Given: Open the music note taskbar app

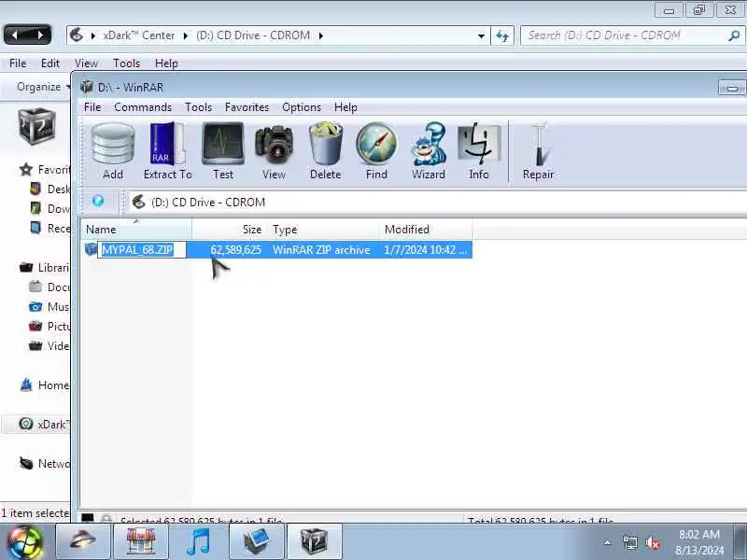Looking at the screenshot, I should coord(198,541).
